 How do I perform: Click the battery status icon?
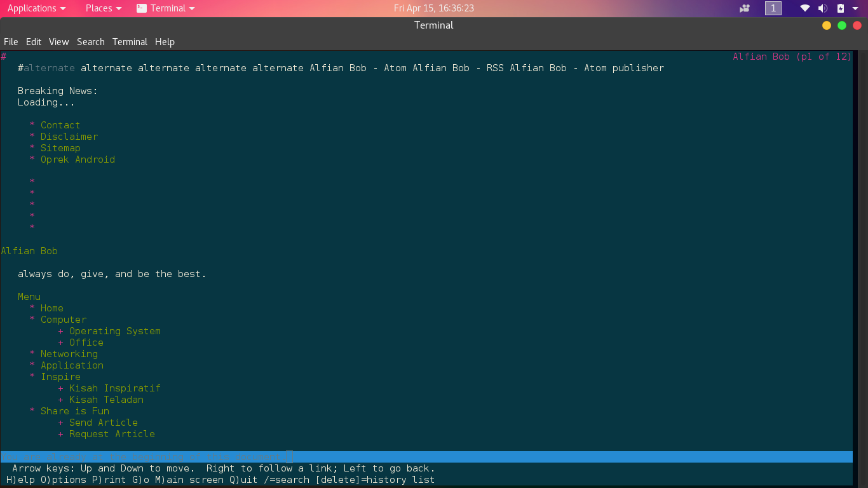[840, 8]
